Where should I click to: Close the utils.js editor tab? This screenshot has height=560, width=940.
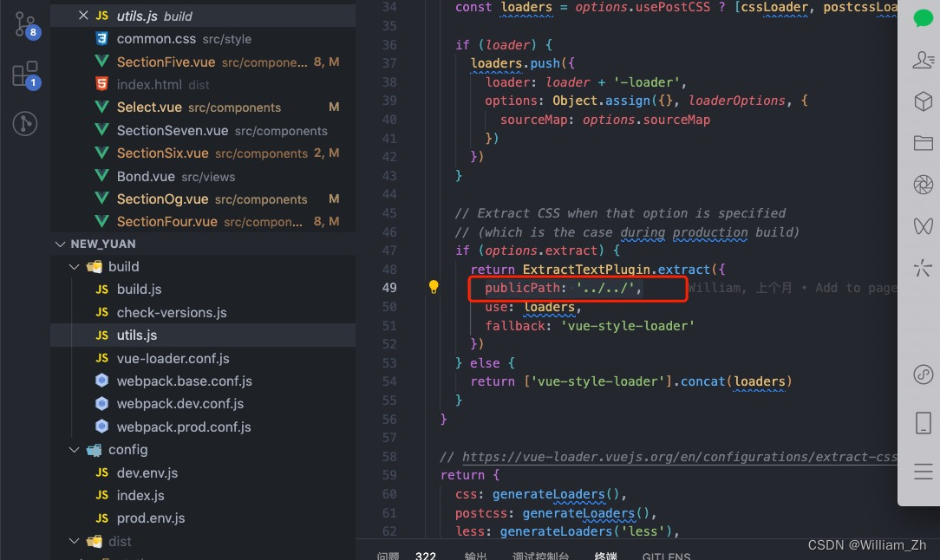(84, 15)
